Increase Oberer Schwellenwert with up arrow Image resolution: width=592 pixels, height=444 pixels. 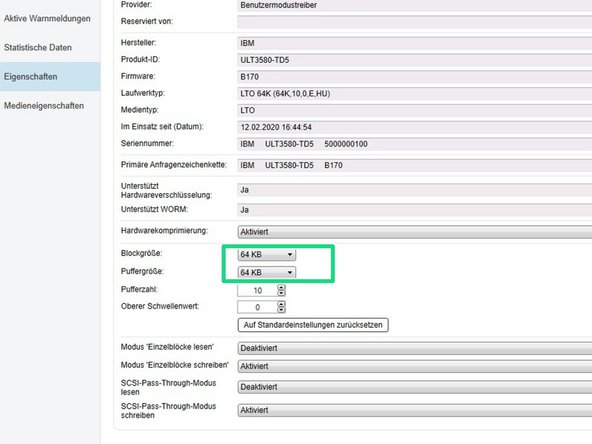pyautogui.click(x=281, y=304)
